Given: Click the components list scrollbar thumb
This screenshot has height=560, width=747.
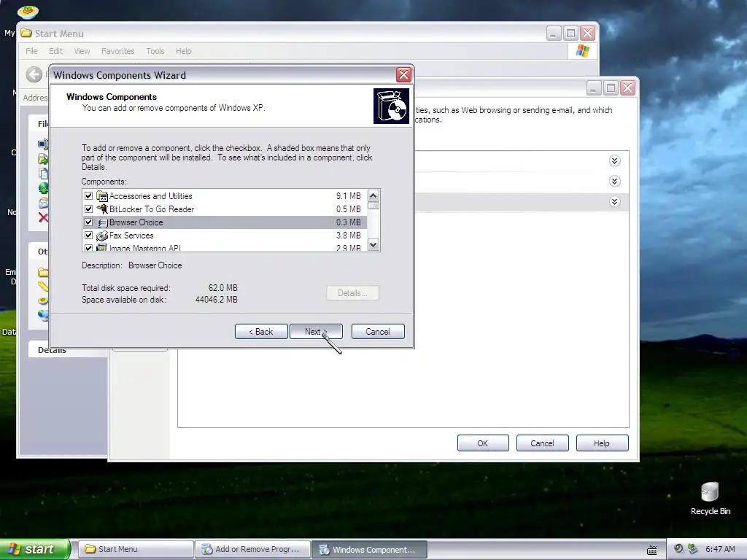Looking at the screenshot, I should (x=373, y=206).
